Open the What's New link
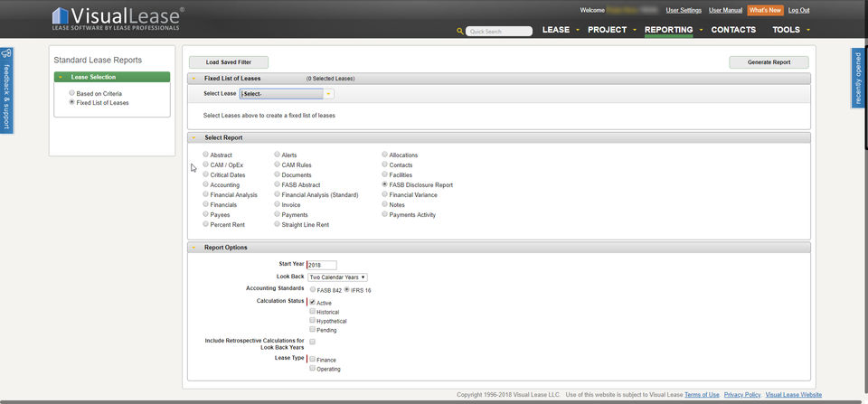 [765, 11]
